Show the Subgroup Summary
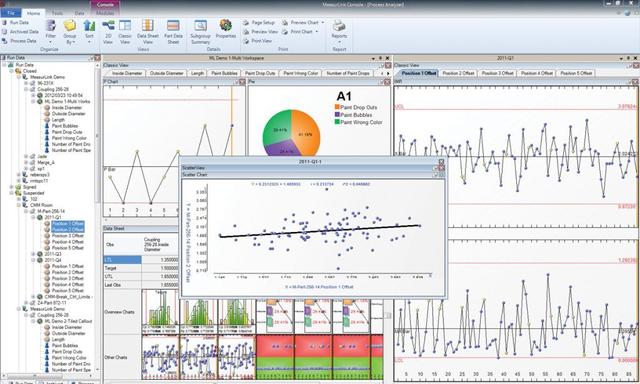The height and width of the screenshot is (384, 640). click(200, 31)
